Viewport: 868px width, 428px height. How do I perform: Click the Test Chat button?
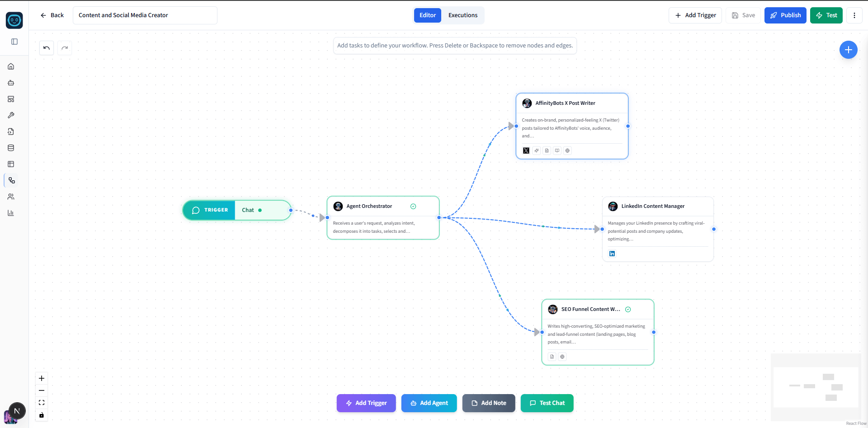coord(547,403)
